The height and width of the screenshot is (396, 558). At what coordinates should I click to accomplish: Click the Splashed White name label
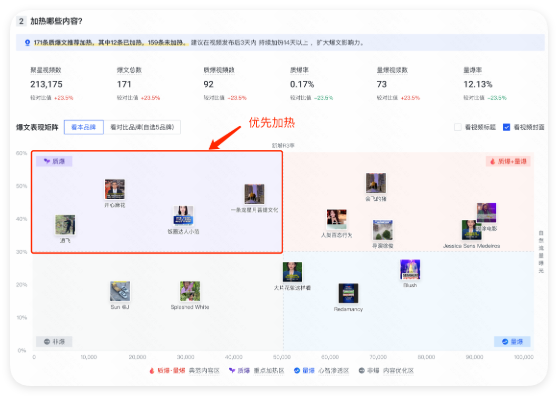point(190,307)
